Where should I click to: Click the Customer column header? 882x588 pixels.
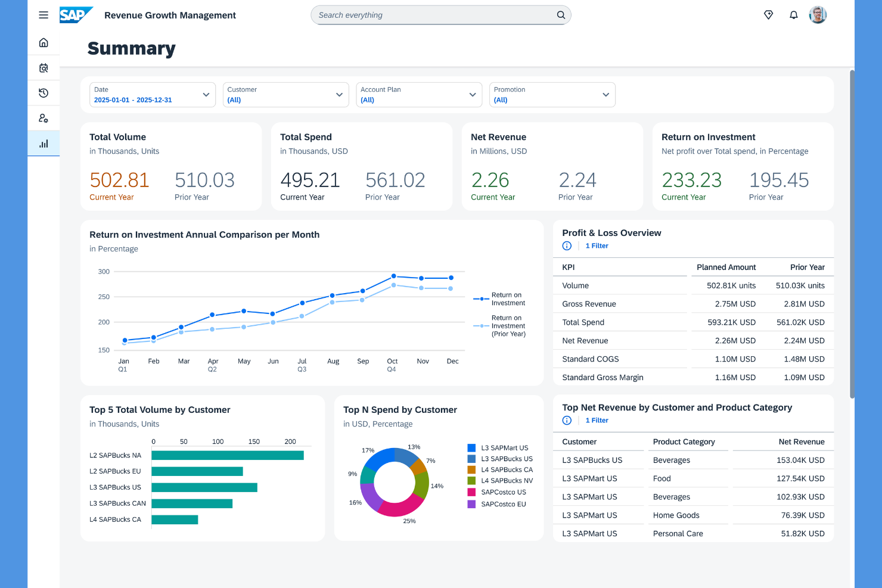coord(579,442)
